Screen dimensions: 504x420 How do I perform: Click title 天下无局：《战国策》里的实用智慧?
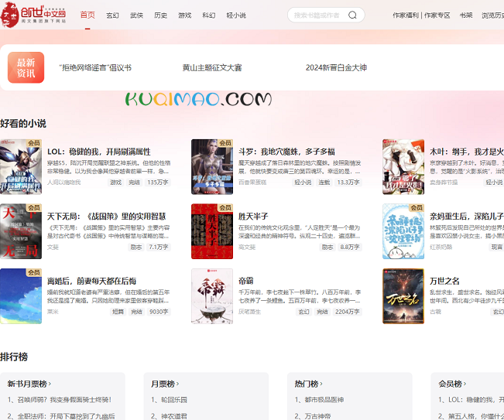click(106, 217)
